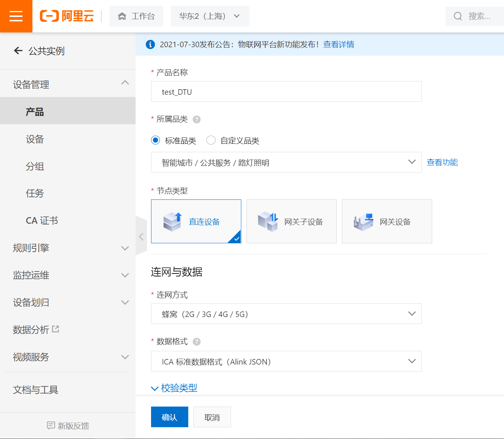Open the 工作台 button
The image size is (504, 439).
pos(136,16)
